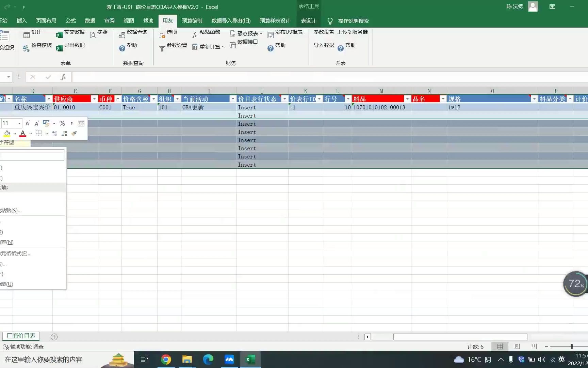Click the yellow fill color button
The width and height of the screenshot is (588, 368).
tap(7, 134)
